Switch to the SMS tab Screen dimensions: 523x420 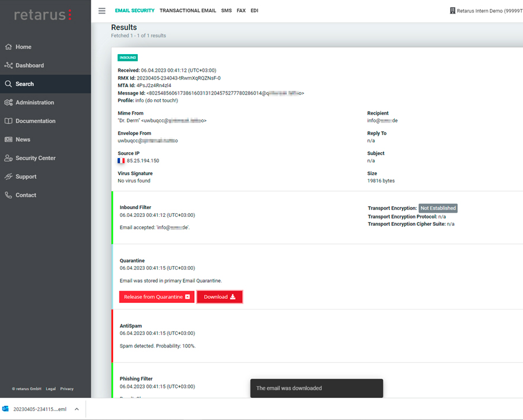click(226, 11)
